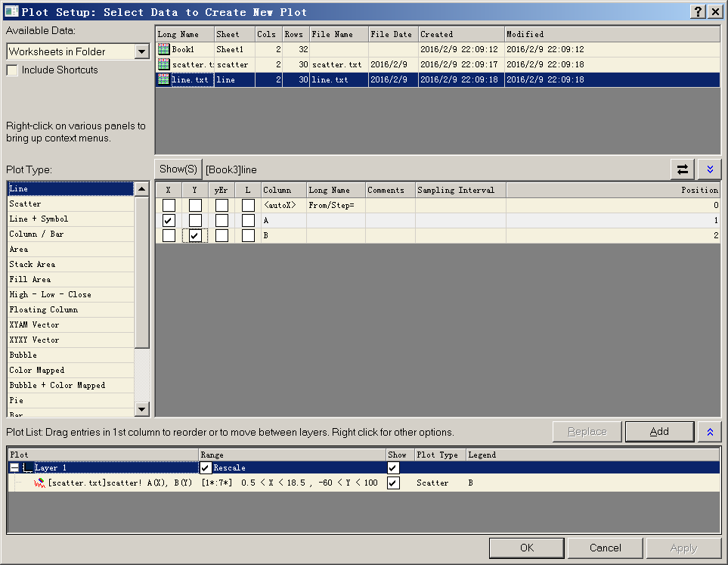
Task: Toggle Show checkbox for scatter plot row
Action: [x=393, y=483]
